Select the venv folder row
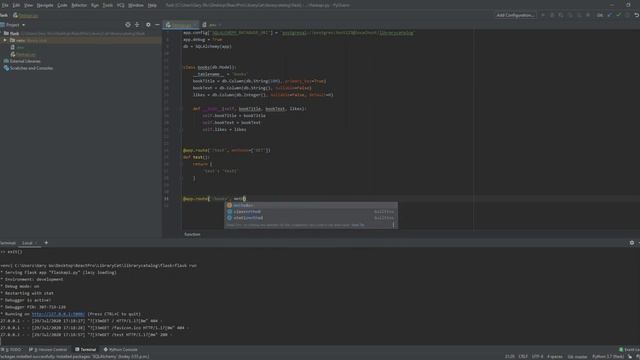Screen dimensions: 640x360 point(80,40)
